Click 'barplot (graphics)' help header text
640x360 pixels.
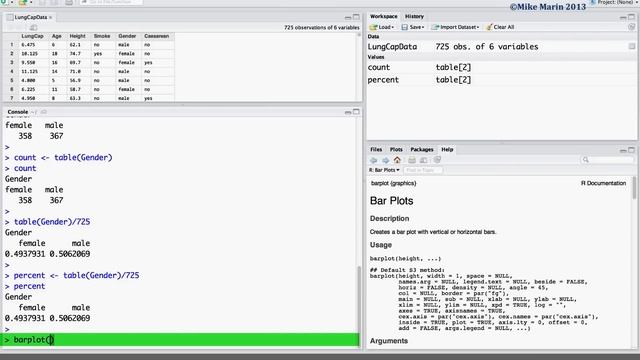tap(393, 183)
